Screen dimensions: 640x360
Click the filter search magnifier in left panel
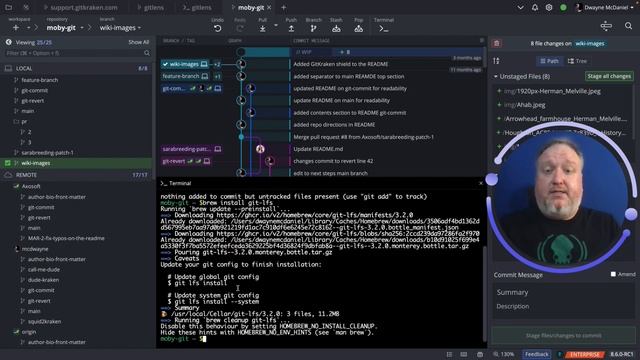(147, 53)
